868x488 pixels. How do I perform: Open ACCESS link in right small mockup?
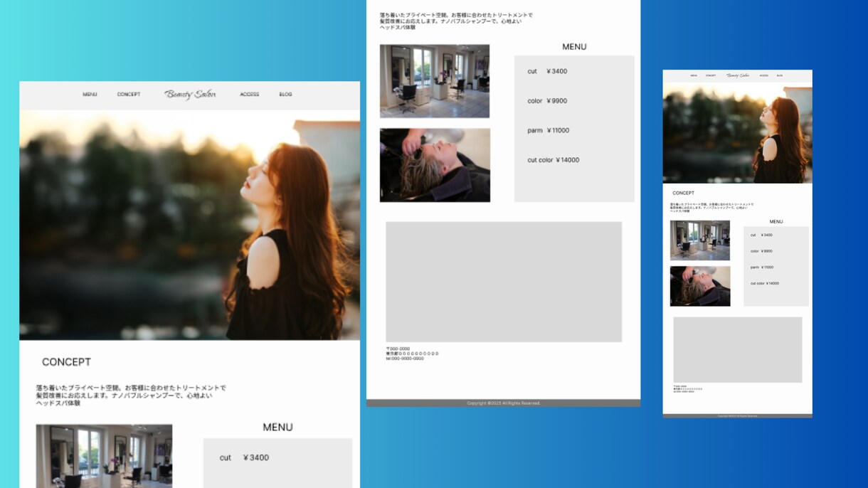(763, 75)
